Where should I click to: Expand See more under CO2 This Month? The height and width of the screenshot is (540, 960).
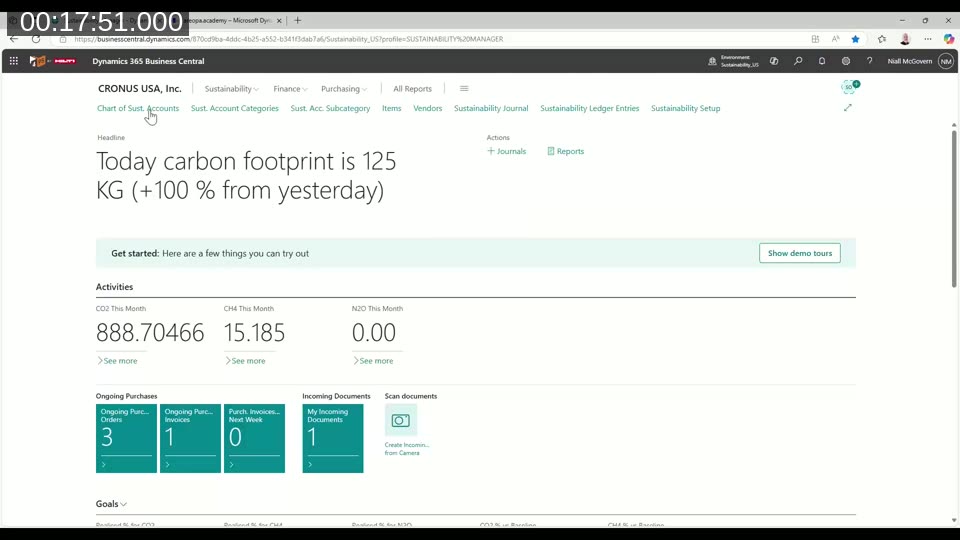click(117, 361)
